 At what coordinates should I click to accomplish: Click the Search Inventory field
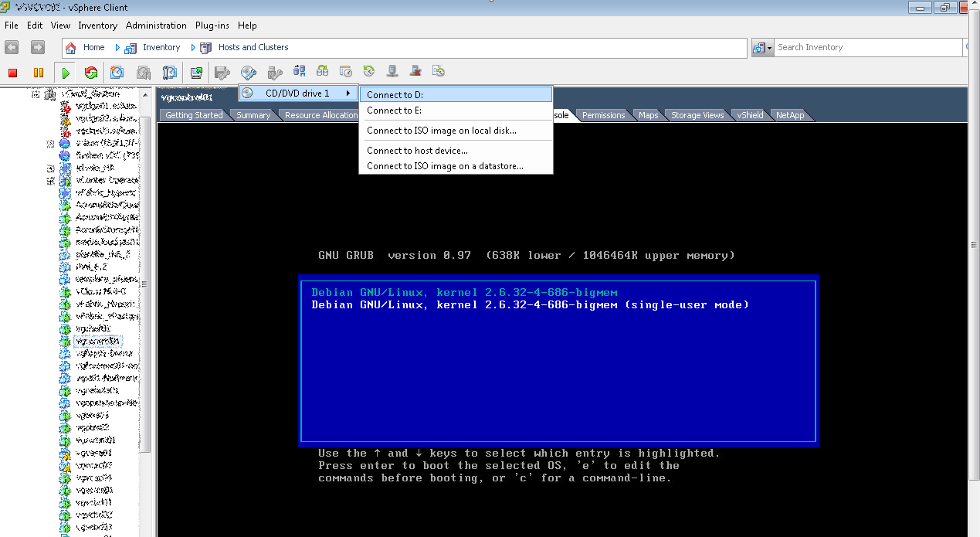pyautogui.click(x=869, y=48)
